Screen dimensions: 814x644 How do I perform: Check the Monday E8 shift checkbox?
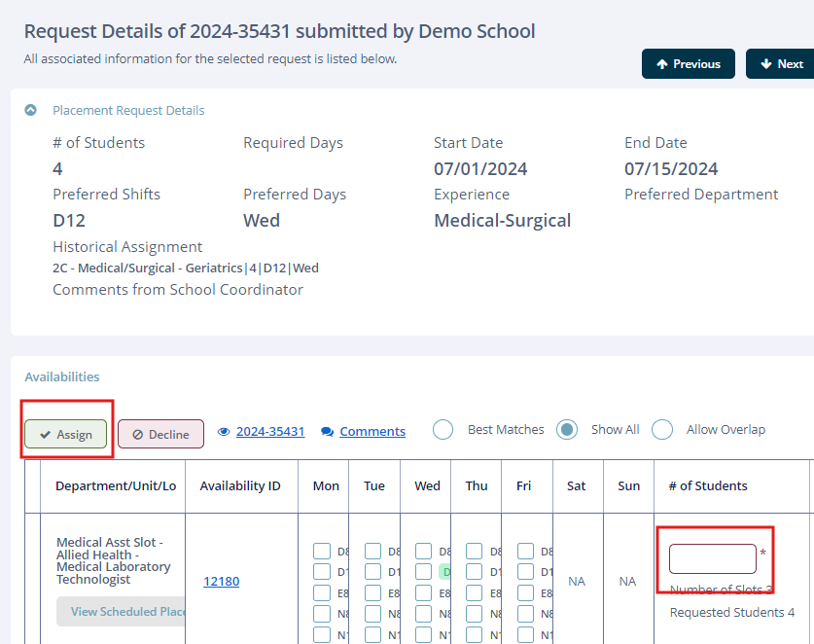click(322, 593)
